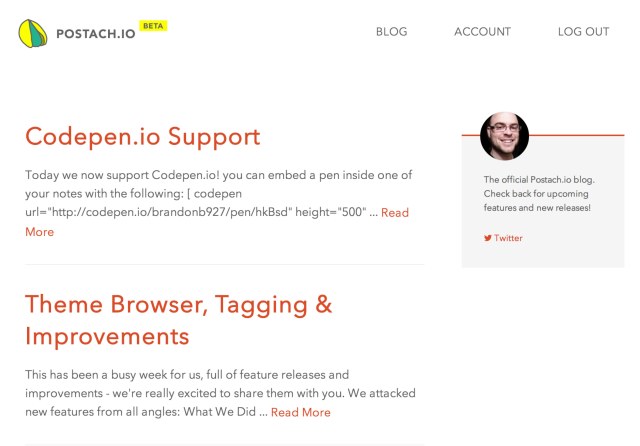Go to the ACCOUNT page
This screenshot has width=640, height=446.
click(x=482, y=32)
